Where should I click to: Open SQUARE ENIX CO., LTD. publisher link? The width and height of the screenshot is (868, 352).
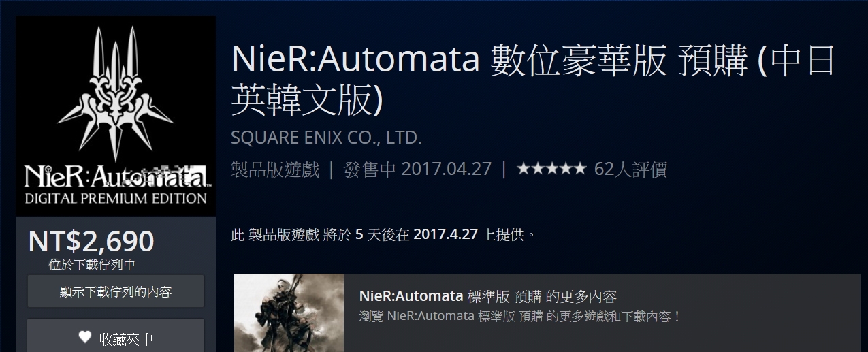327,138
